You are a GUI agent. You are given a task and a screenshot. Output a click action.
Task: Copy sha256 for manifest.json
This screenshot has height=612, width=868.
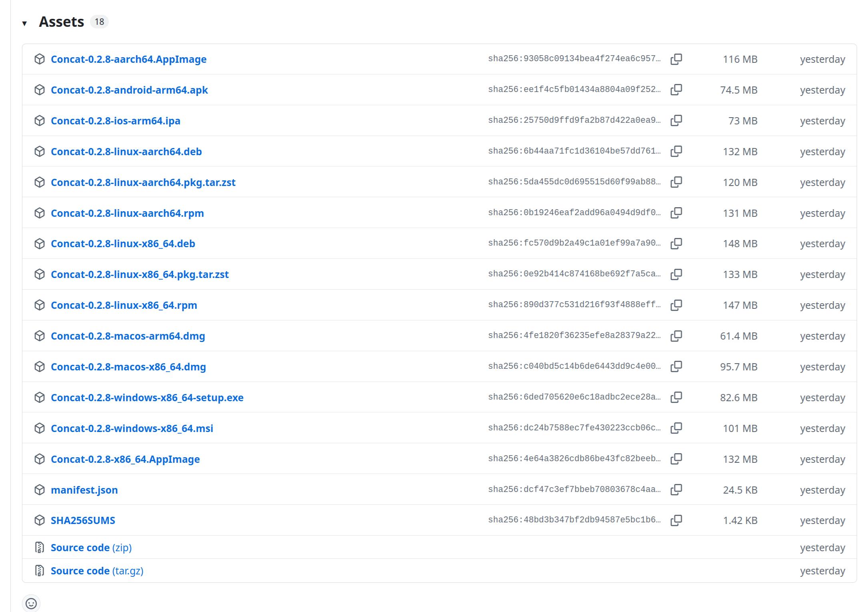pyautogui.click(x=676, y=490)
